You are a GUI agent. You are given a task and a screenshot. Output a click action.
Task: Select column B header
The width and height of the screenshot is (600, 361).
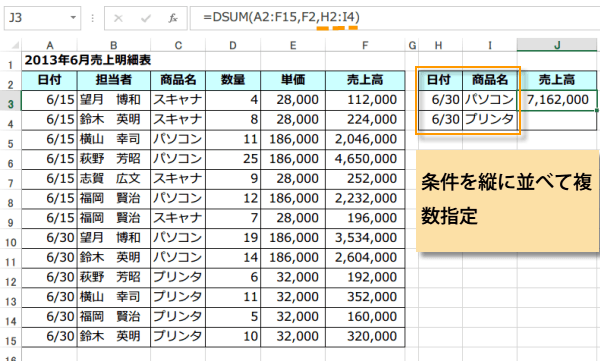(x=114, y=45)
